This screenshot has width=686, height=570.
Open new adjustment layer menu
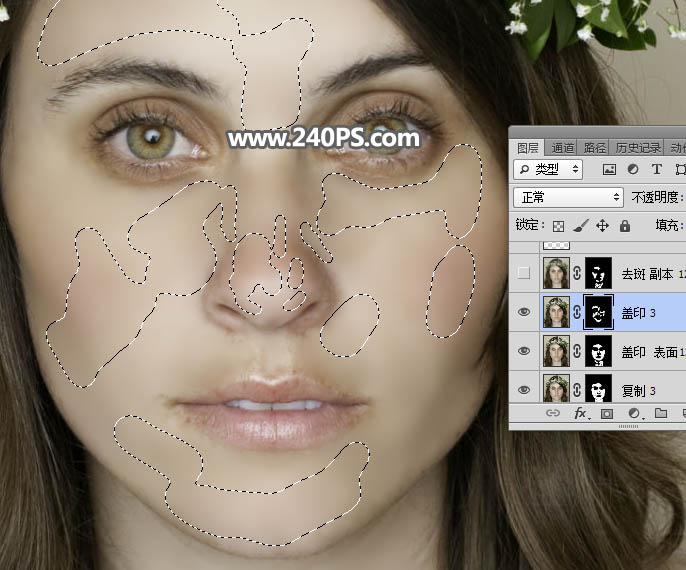pos(633,413)
